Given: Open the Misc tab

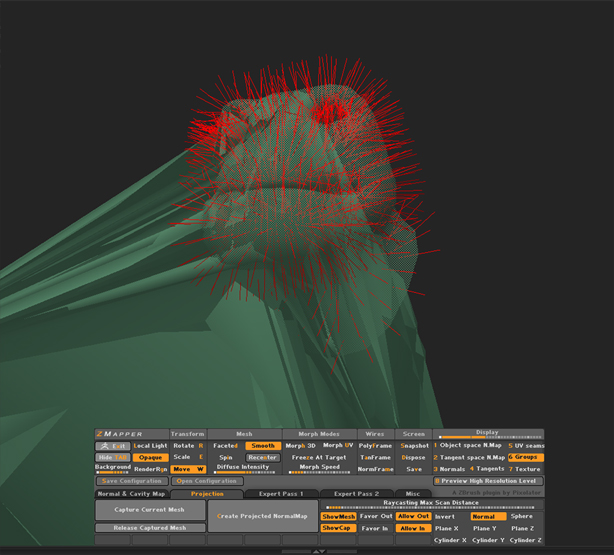Looking at the screenshot, I should [x=413, y=494].
